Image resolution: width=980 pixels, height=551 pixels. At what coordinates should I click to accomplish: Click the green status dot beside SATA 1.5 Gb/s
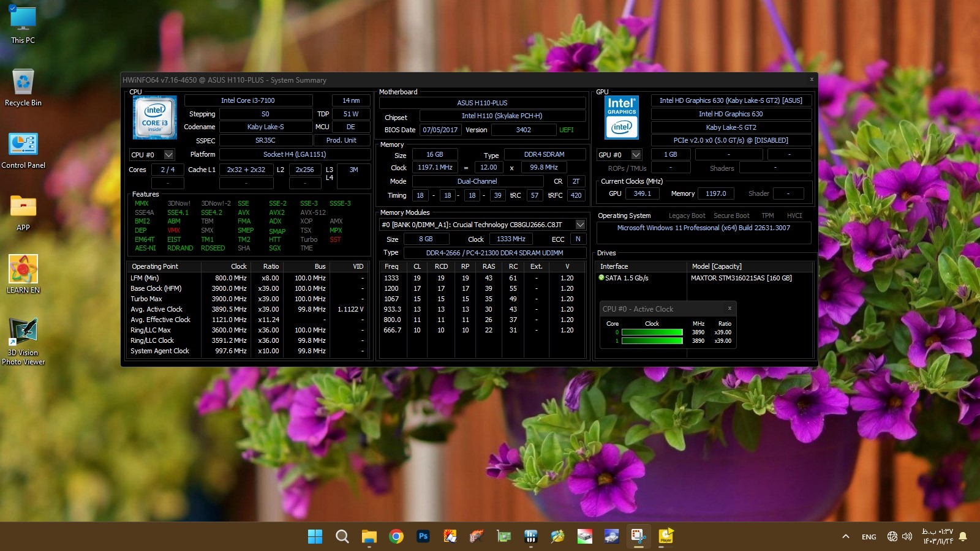click(601, 277)
